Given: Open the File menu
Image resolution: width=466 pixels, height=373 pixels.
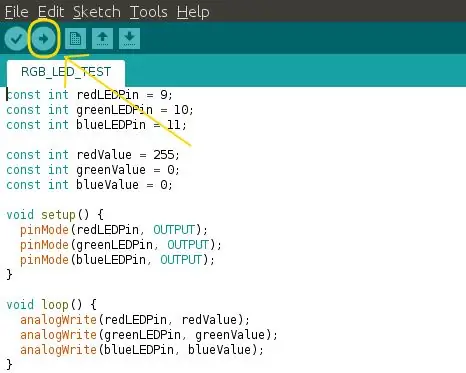Looking at the screenshot, I should click(17, 12).
